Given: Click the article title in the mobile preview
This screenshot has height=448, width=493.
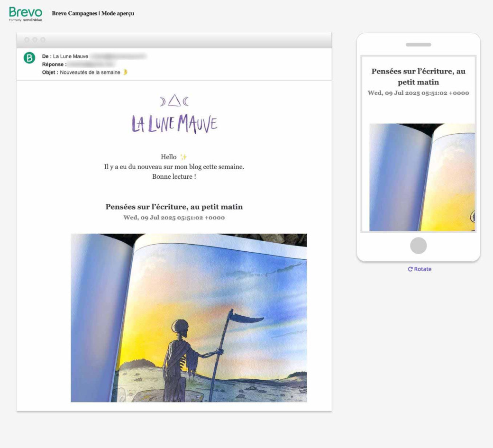Looking at the screenshot, I should [x=418, y=77].
